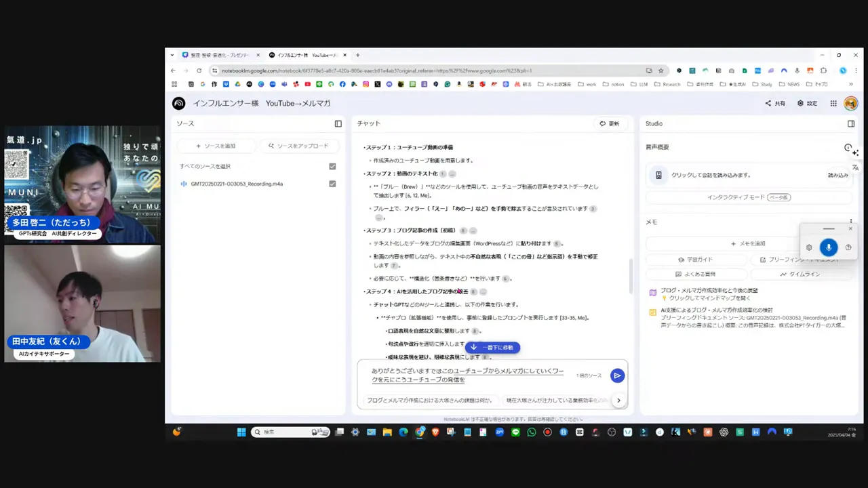Collapse the Studio panel via its panel icon
The height and width of the screenshot is (488, 868).
click(x=851, y=123)
